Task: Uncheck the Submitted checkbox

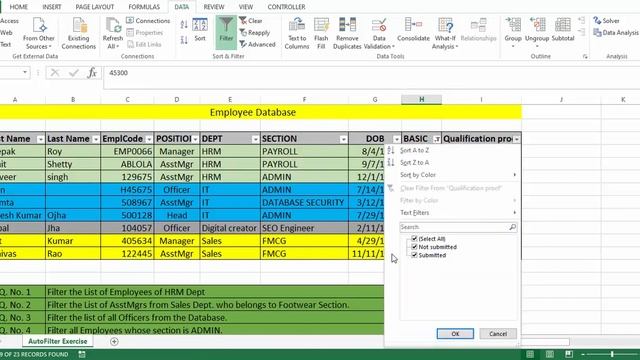Action: (x=414, y=255)
